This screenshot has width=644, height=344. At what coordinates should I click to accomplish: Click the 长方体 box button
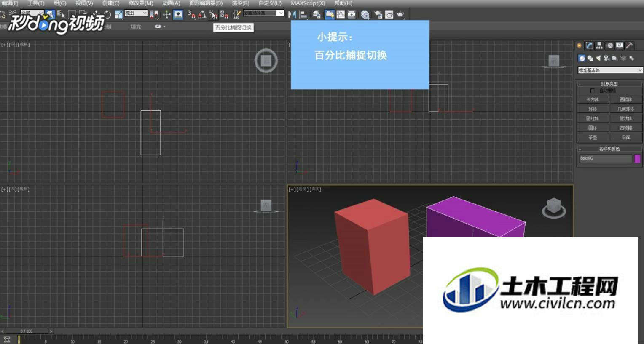[x=593, y=100]
